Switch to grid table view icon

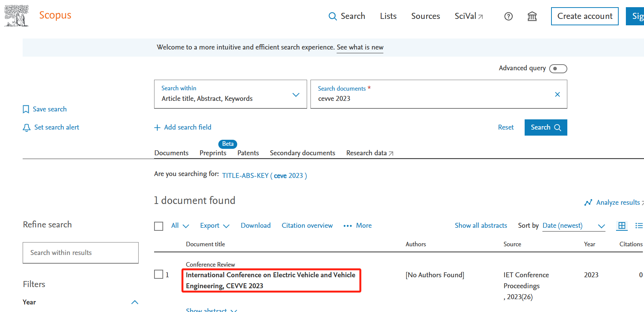click(x=621, y=226)
